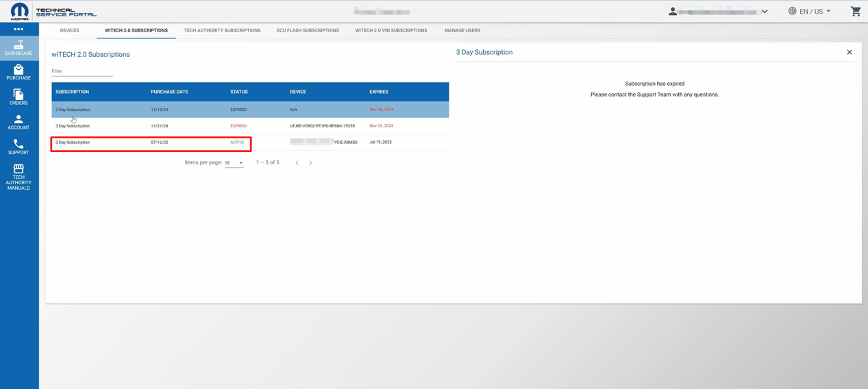Open the Purchase bag icon
This screenshot has height=389, width=868.
(x=18, y=73)
